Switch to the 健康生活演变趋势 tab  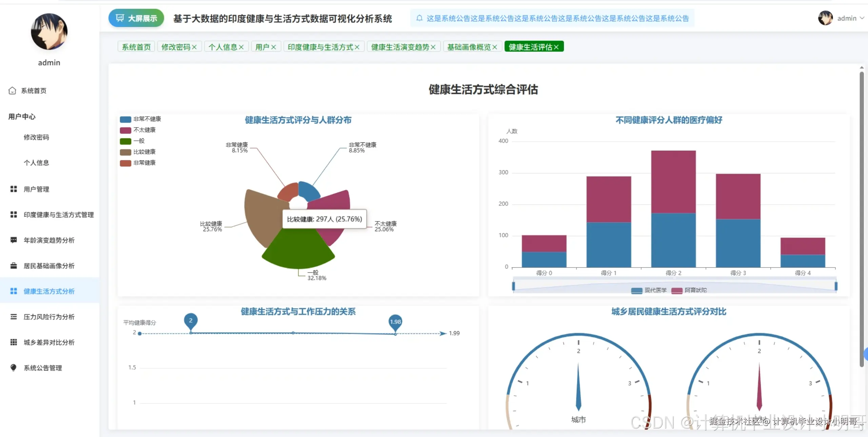(x=400, y=47)
